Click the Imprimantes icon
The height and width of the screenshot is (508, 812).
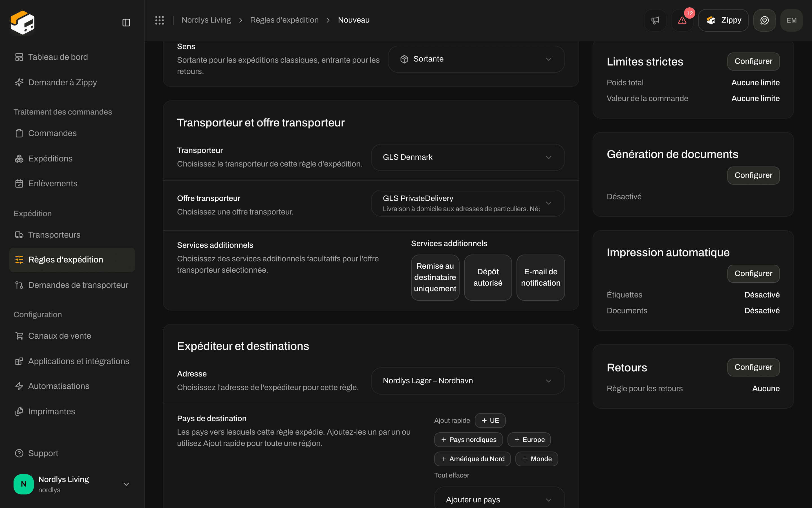(19, 411)
